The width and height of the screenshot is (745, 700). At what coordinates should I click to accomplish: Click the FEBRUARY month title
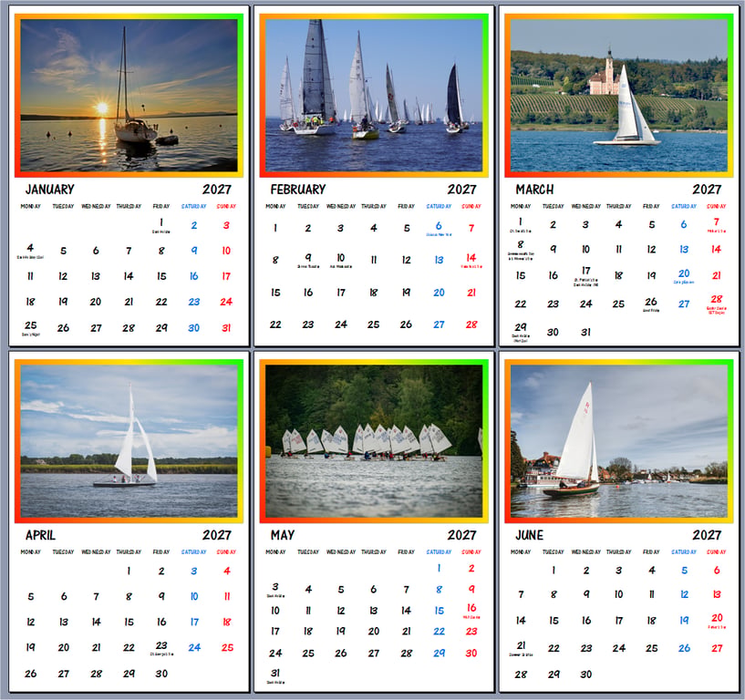(x=298, y=190)
